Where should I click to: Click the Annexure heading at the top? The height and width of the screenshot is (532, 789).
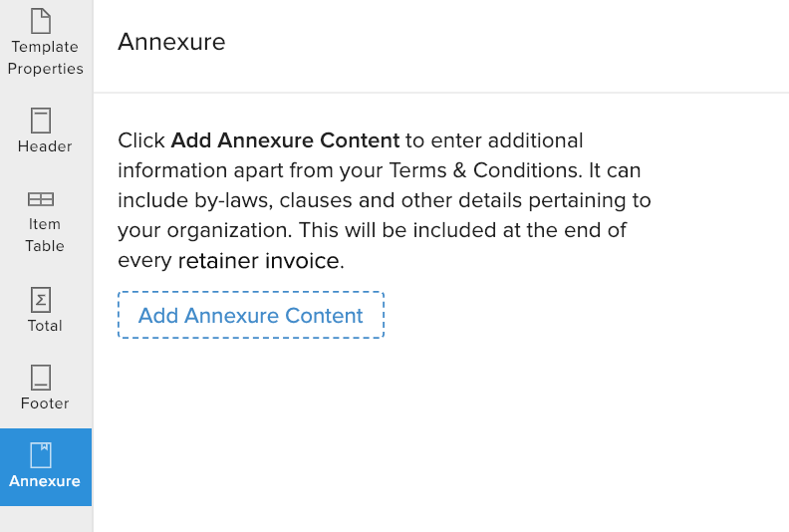(171, 42)
